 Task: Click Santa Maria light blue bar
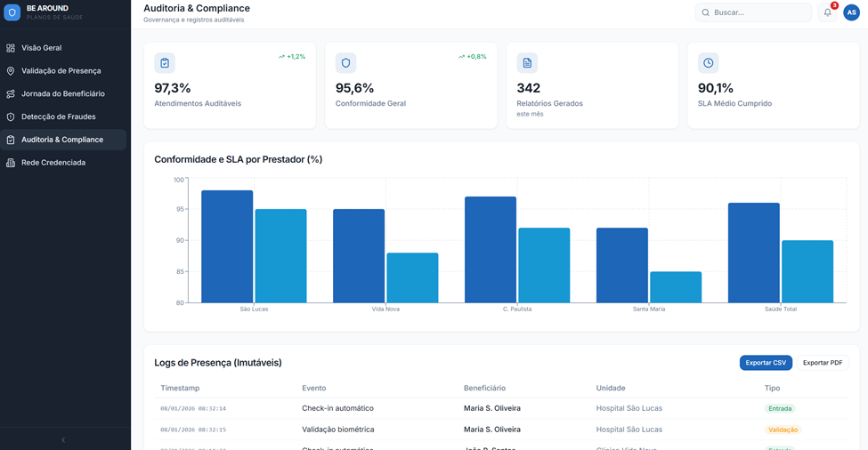[676, 287]
